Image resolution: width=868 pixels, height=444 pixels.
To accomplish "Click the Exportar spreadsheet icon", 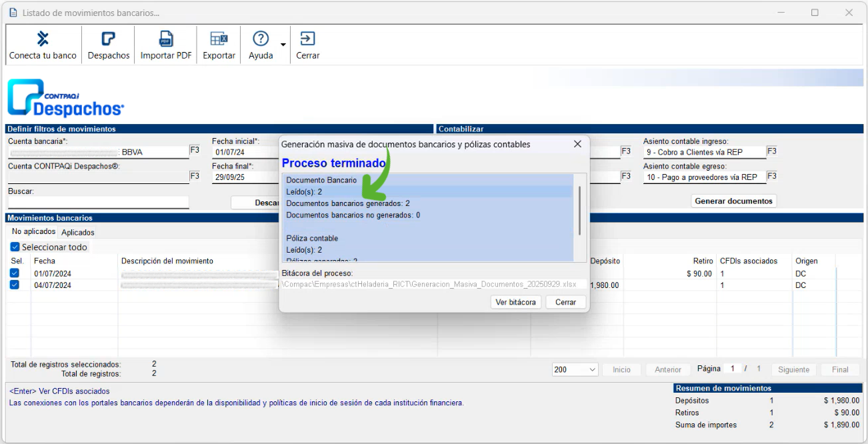I will tap(219, 39).
